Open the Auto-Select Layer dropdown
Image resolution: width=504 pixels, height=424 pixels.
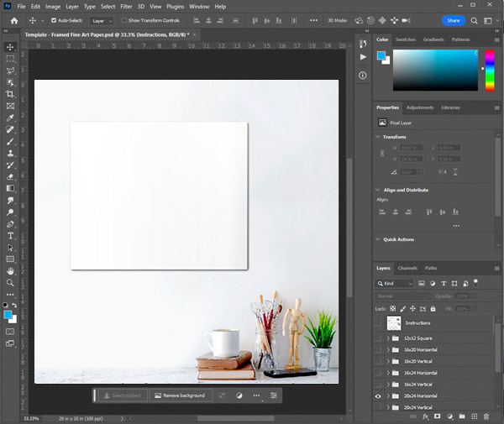(x=102, y=20)
